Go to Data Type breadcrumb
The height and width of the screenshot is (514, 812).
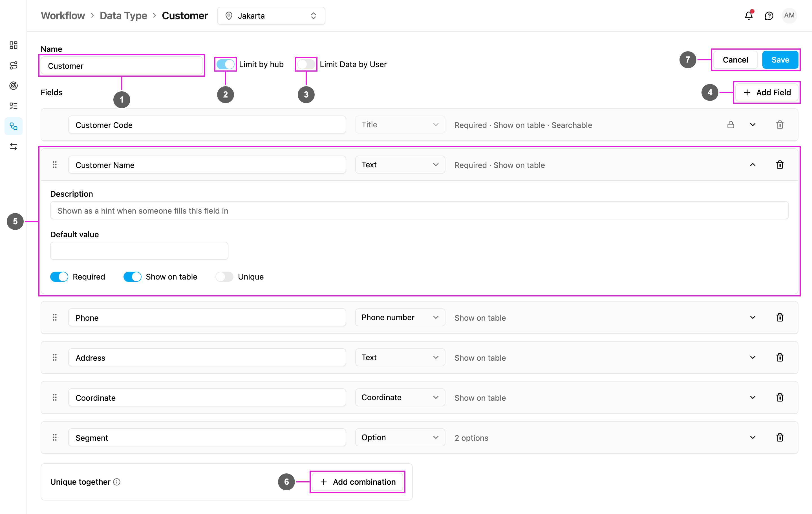(x=123, y=16)
